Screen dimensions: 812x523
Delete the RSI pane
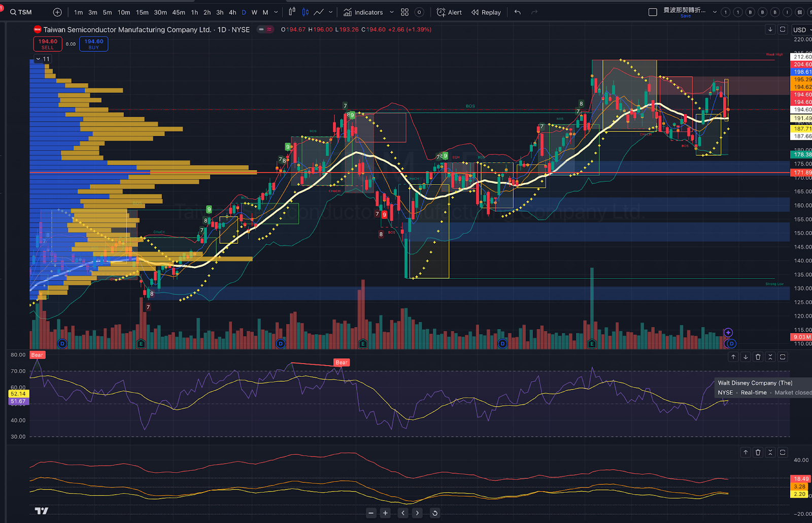758,357
